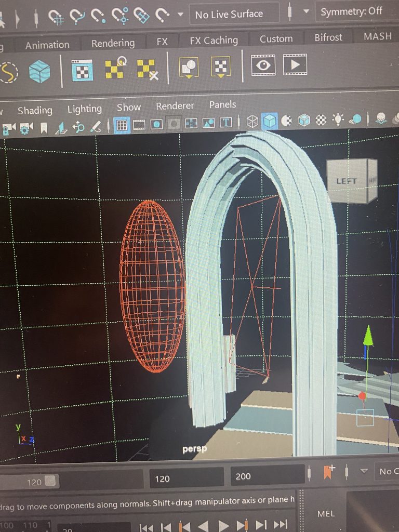The width and height of the screenshot is (399, 532).
Task: Toggle smooth shade all blue cube
Action: (269, 121)
